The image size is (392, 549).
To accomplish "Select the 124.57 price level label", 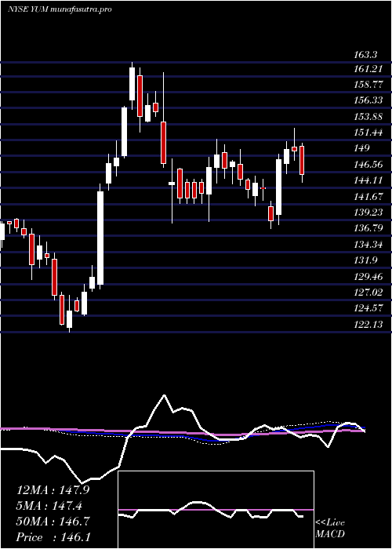I will (x=368, y=308).
